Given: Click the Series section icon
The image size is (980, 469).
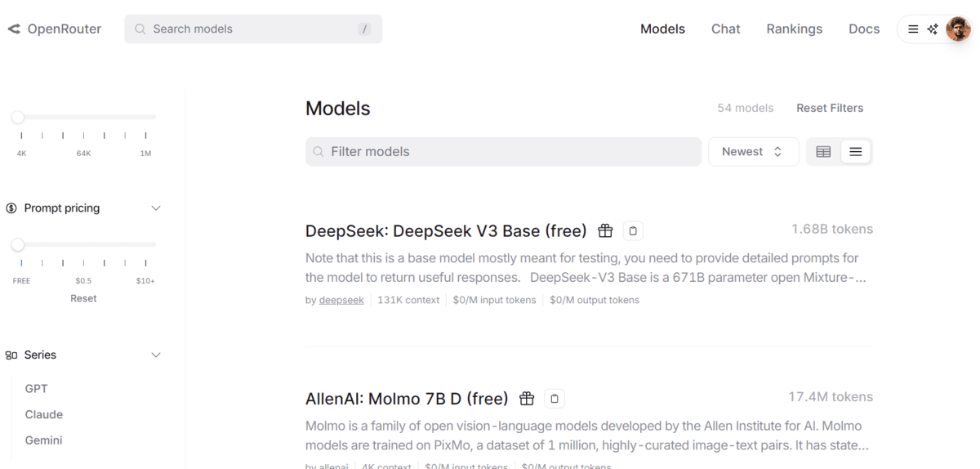Looking at the screenshot, I should tap(11, 355).
